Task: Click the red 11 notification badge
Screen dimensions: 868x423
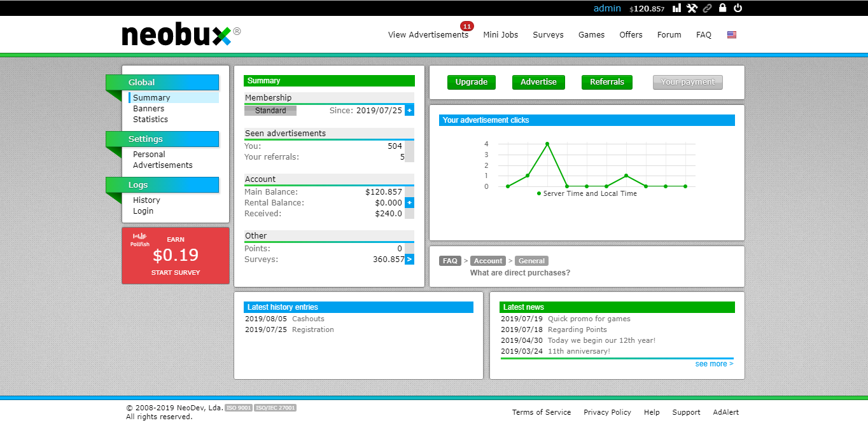Action: pos(467,26)
